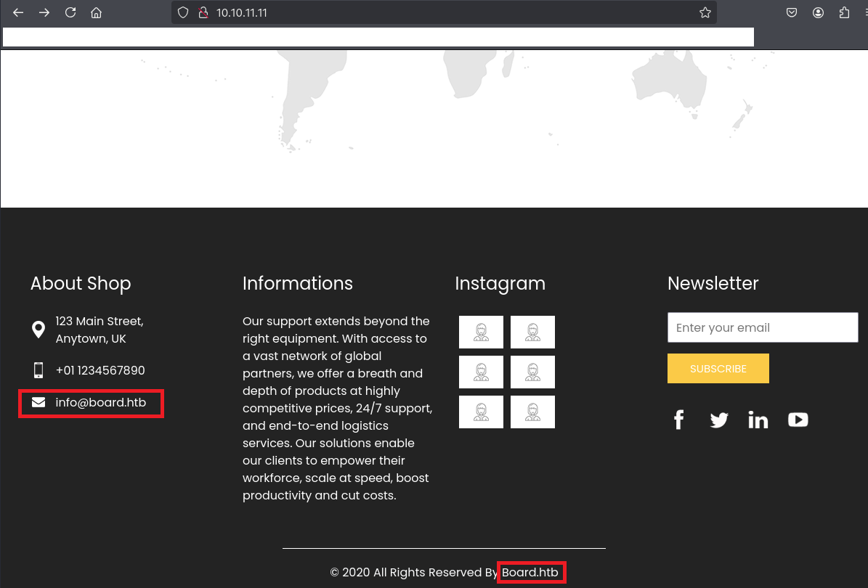Bookmark this page with star icon
868x588 pixels.
click(705, 12)
